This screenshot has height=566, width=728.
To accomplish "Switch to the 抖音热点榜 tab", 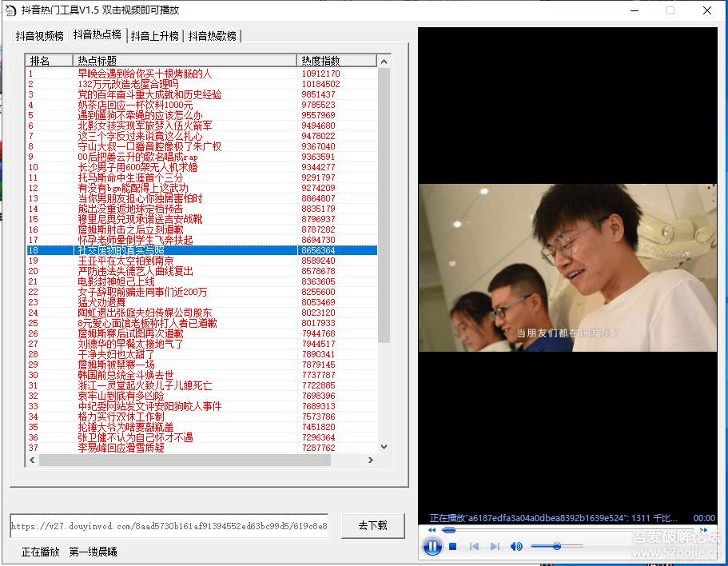I will [x=97, y=34].
